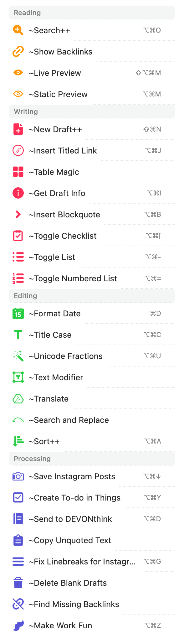The height and width of the screenshot is (644, 184).
Task: Collapse the Processing section header
Action: click(x=92, y=459)
